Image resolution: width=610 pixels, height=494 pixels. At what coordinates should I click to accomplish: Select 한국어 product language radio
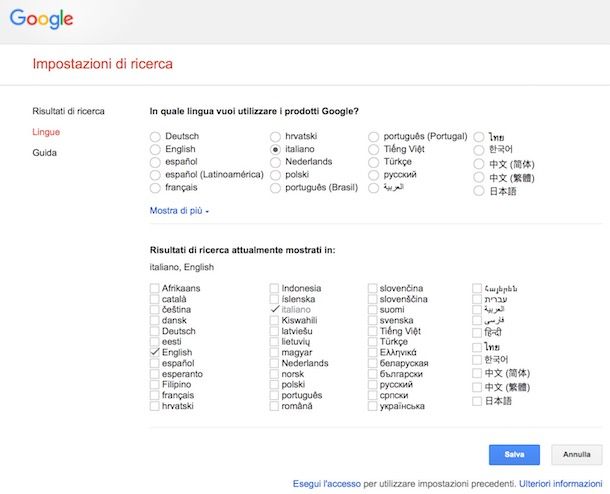pos(479,150)
